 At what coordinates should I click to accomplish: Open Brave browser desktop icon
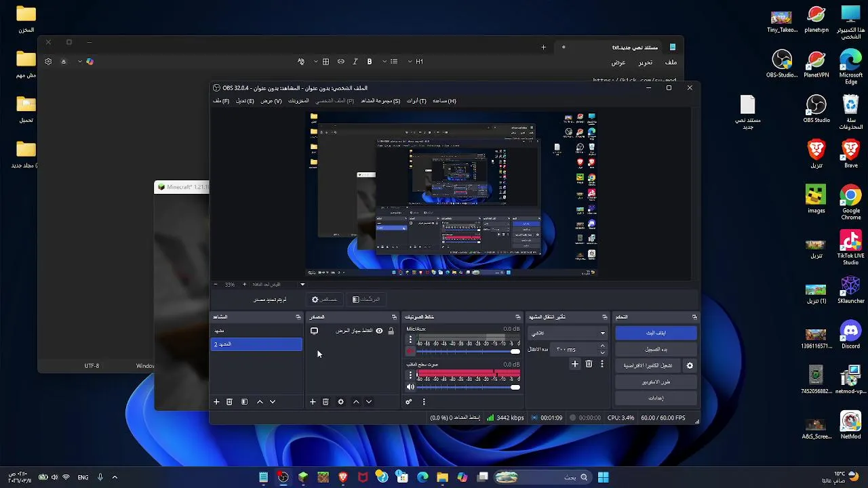pyautogui.click(x=851, y=153)
